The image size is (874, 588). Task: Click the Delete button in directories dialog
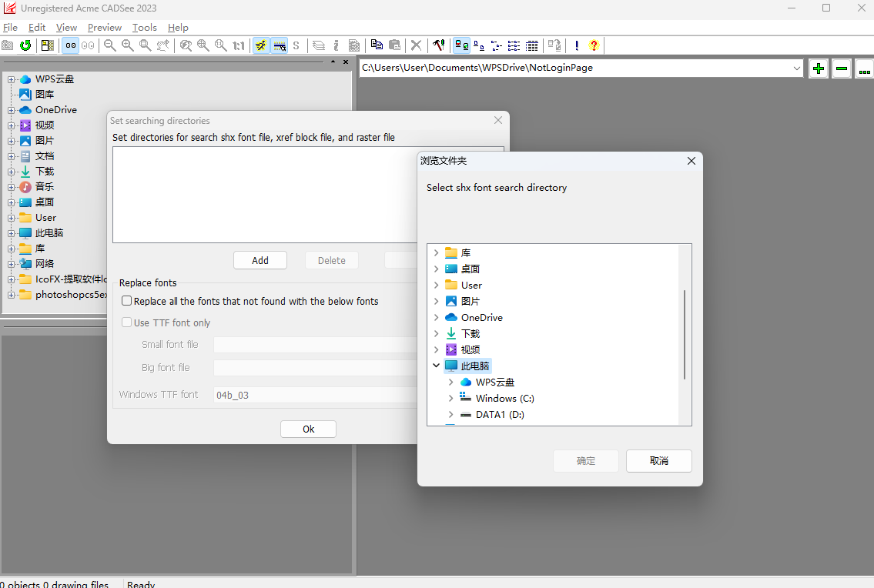pos(332,260)
